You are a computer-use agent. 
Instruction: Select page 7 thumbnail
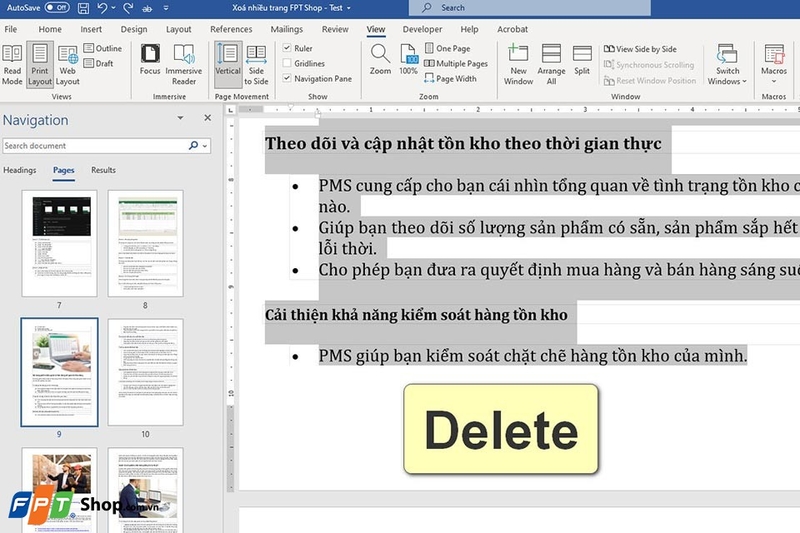[59, 243]
